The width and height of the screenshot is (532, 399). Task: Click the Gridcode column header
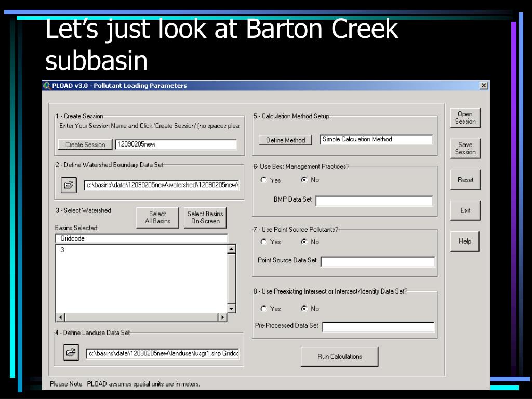141,238
